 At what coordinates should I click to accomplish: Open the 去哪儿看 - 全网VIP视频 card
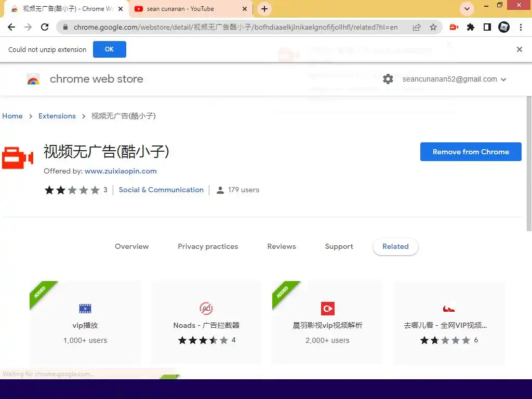coord(449,322)
